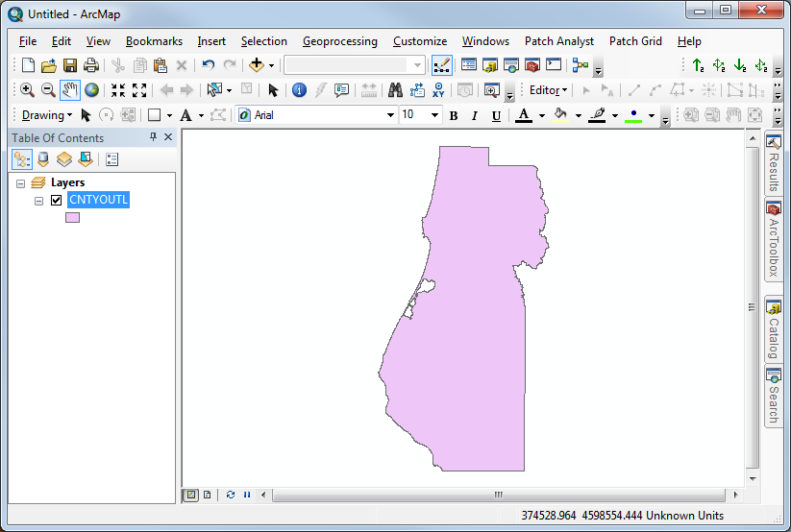Image resolution: width=791 pixels, height=532 pixels.
Task: Click the Full Extent globe icon
Action: [x=91, y=90]
